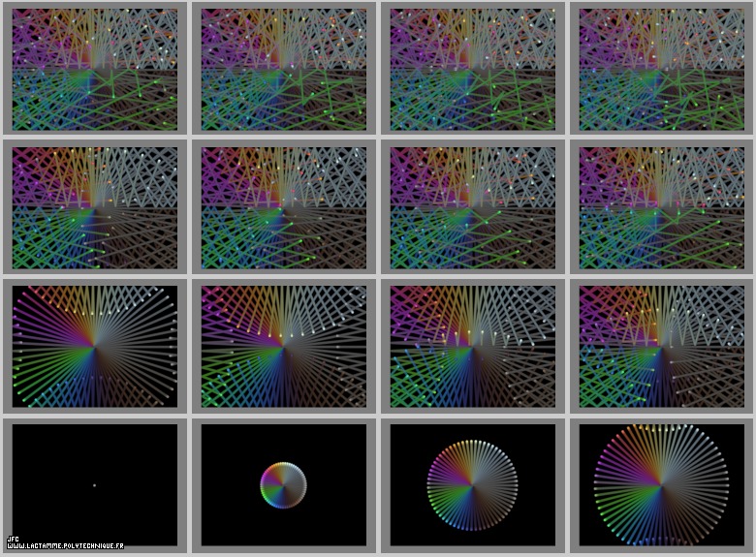Image resolution: width=756 pixels, height=557 pixels.
Task: Open the last thumbnail in the third row
Action: pyautogui.click(x=662, y=346)
